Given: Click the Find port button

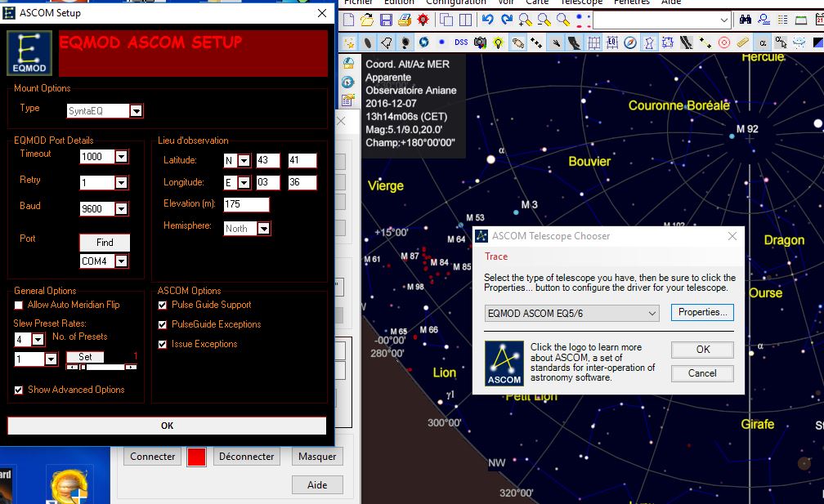Looking at the screenshot, I should (105, 243).
